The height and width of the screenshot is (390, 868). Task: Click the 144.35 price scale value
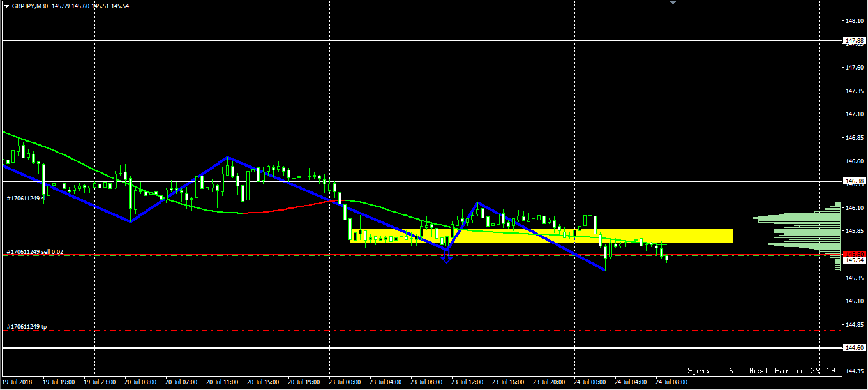(x=855, y=371)
